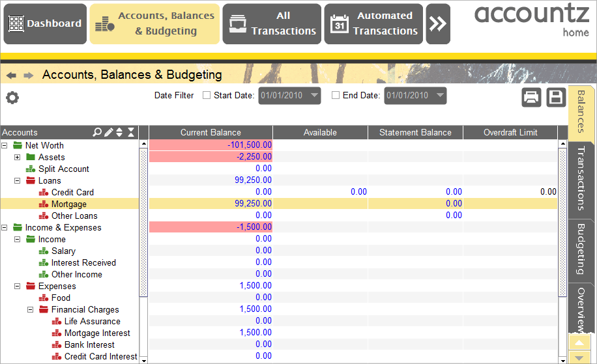597x364 pixels.
Task: Select the Mortgage Interest account
Action: tap(97, 333)
